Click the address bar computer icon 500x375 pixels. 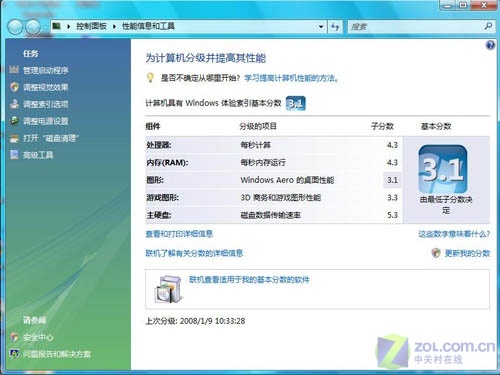pos(57,26)
